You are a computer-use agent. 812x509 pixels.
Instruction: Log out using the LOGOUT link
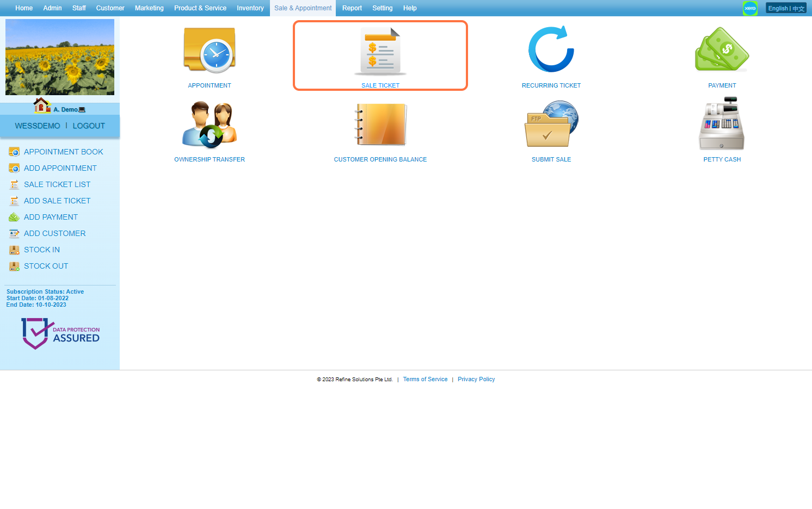tap(89, 126)
